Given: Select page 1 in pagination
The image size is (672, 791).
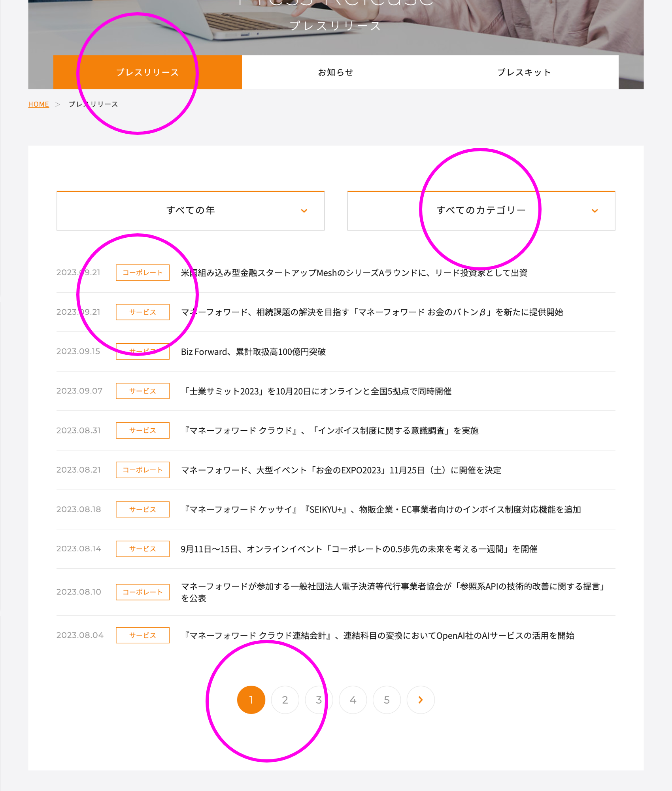Looking at the screenshot, I should pyautogui.click(x=251, y=700).
